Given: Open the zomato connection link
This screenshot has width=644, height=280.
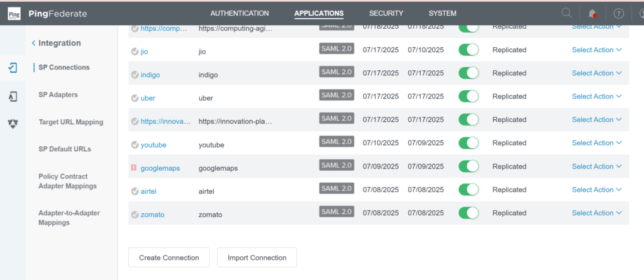Looking at the screenshot, I should point(152,215).
